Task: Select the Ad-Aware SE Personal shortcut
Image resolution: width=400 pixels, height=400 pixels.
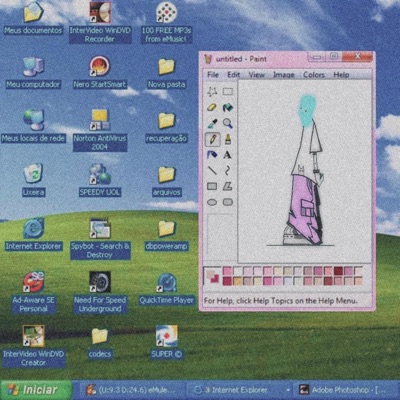Action: click(33, 292)
